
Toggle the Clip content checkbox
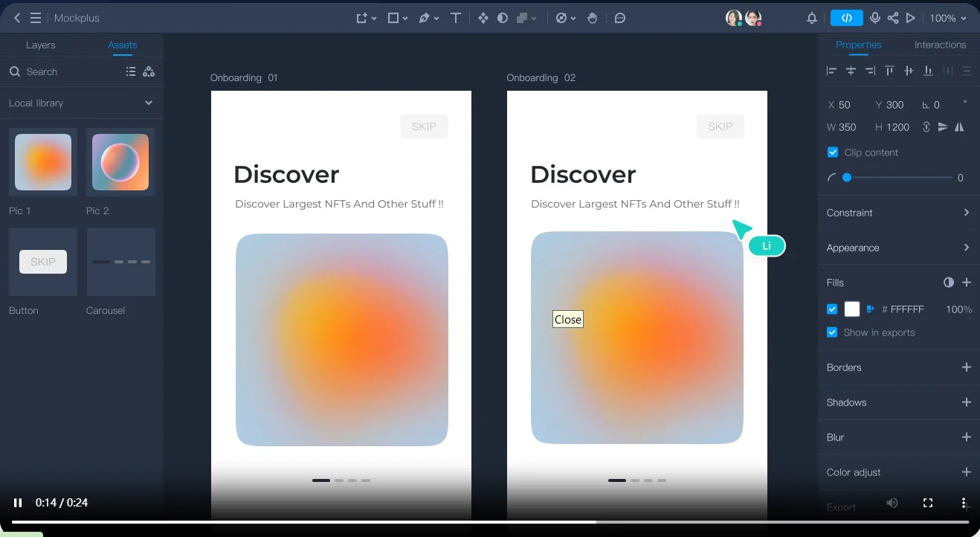[x=832, y=152]
